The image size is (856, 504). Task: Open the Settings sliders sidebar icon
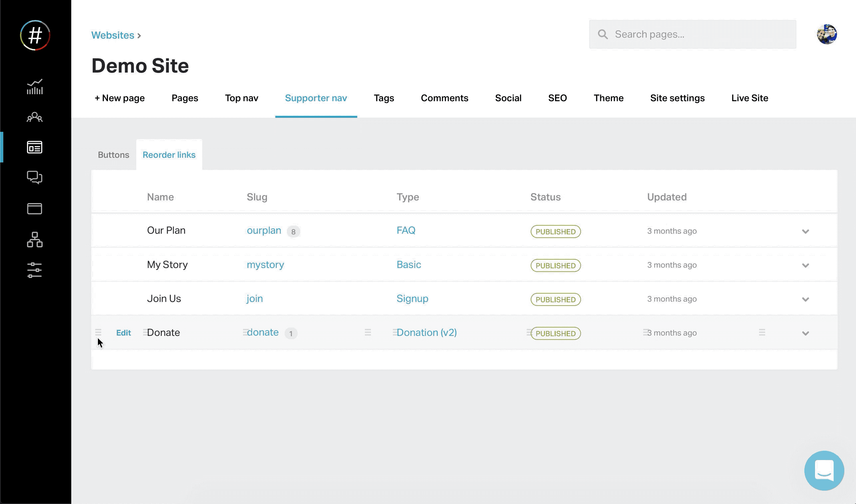click(x=35, y=270)
